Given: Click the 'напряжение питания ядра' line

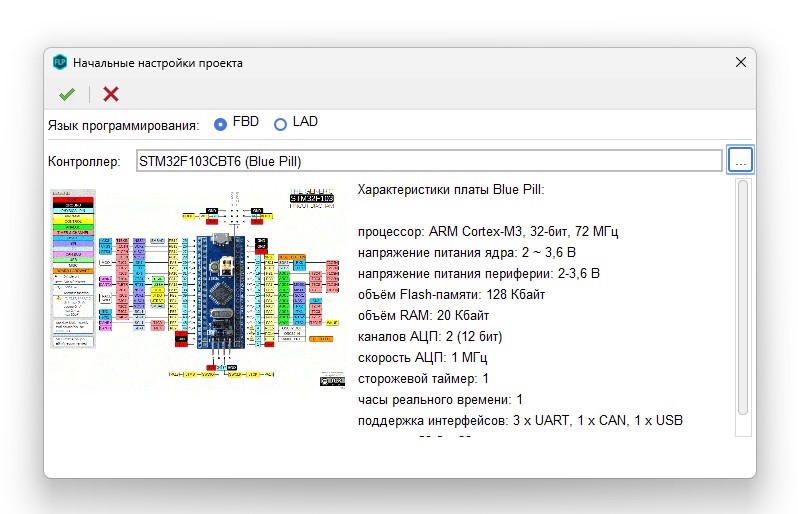Looking at the screenshot, I should pos(467,252).
